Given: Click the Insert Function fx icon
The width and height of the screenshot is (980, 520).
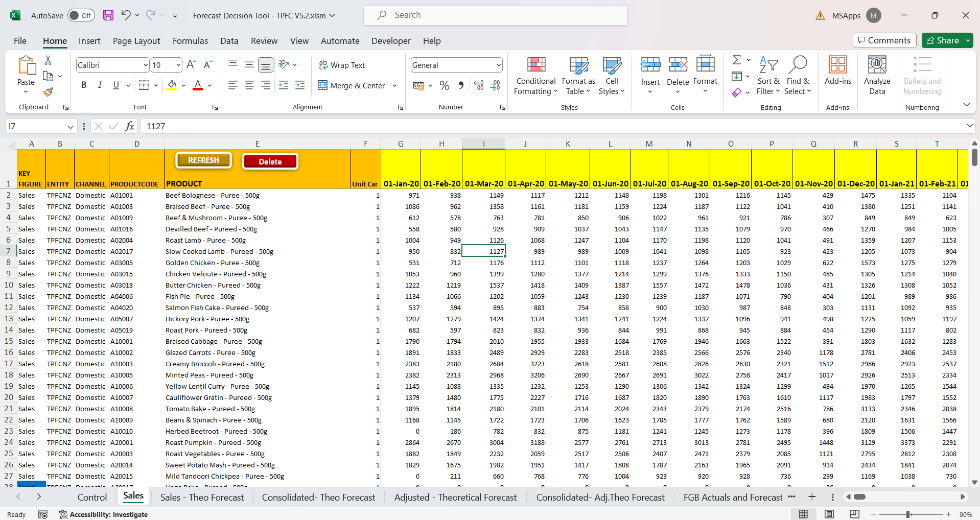Looking at the screenshot, I should tap(130, 126).
